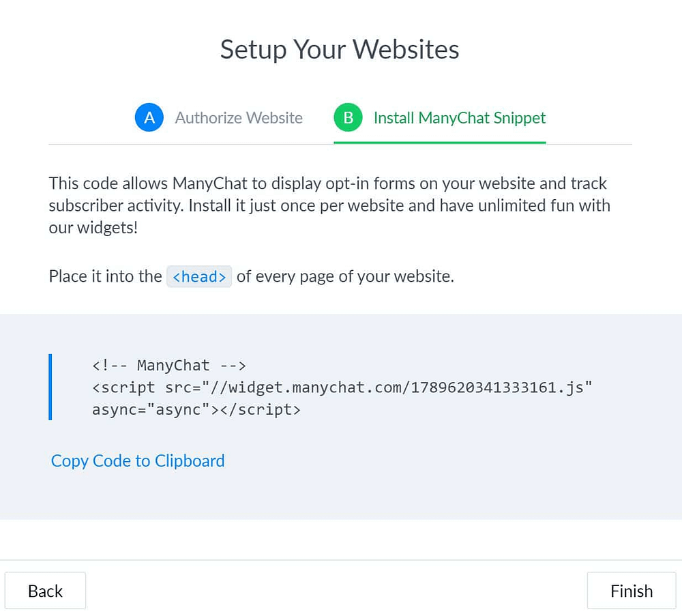Switch to the Authorize Website tab label
Viewport: 682px width, 616px height.
[x=239, y=118]
